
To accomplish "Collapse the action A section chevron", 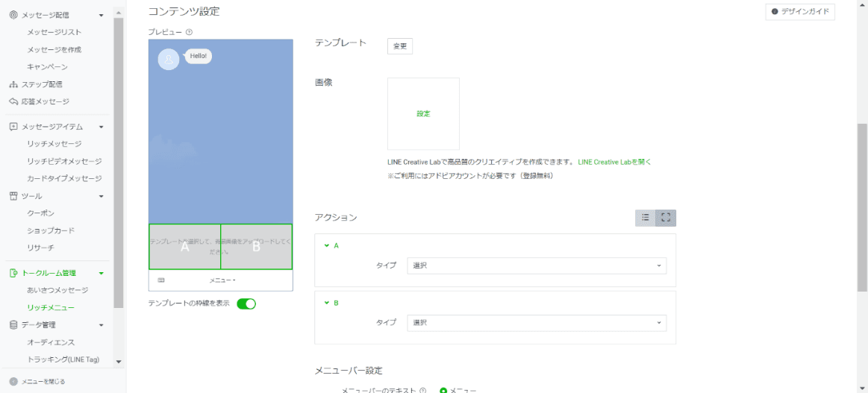I will click(x=326, y=245).
